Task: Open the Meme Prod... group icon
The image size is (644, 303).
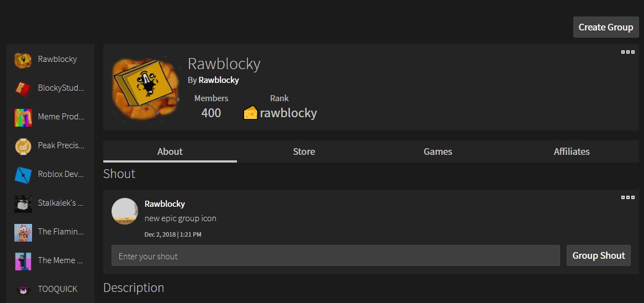Action: [x=23, y=117]
